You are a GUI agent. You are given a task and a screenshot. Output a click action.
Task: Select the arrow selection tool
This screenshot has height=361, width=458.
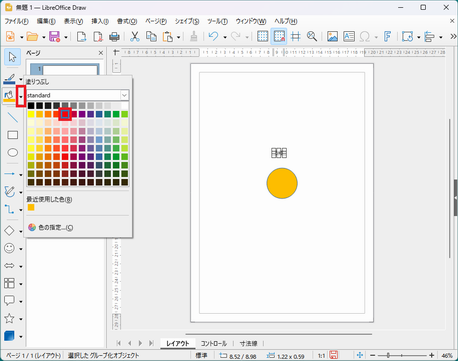(x=12, y=57)
